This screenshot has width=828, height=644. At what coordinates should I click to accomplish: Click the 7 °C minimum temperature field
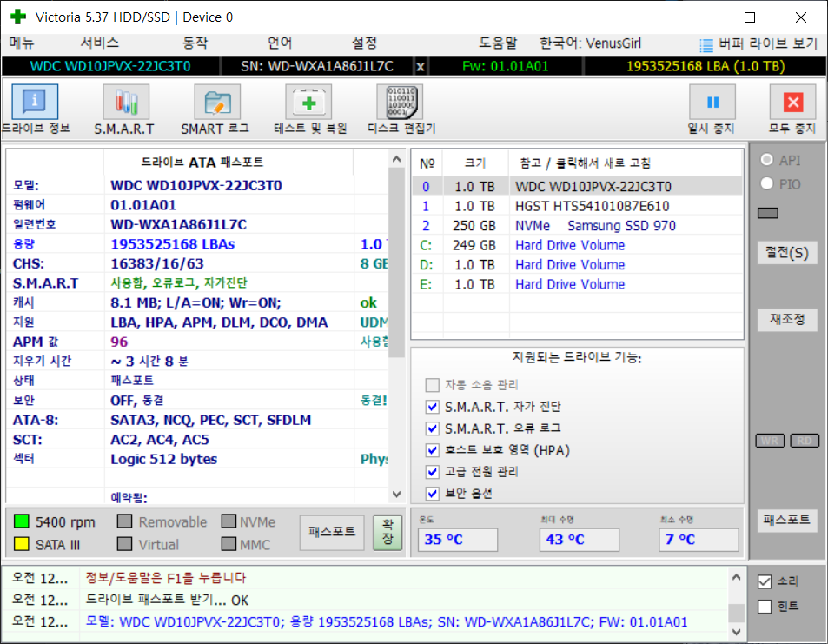pyautogui.click(x=698, y=540)
